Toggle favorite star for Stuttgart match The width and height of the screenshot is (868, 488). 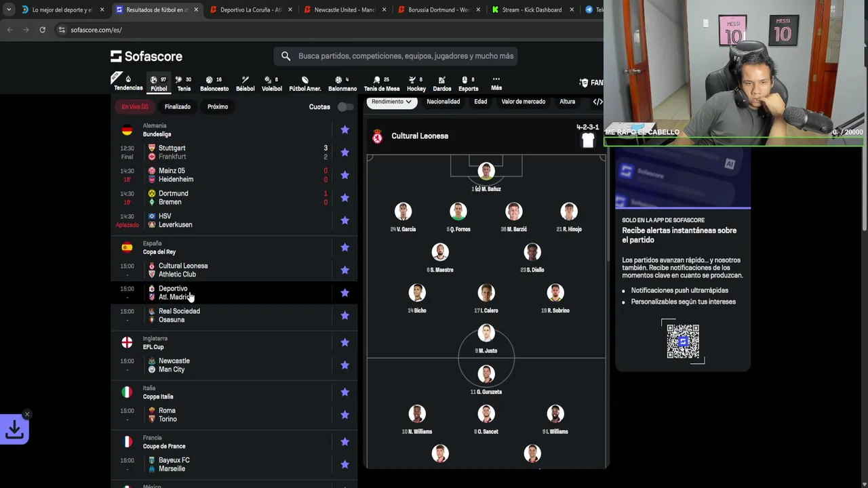pos(344,152)
